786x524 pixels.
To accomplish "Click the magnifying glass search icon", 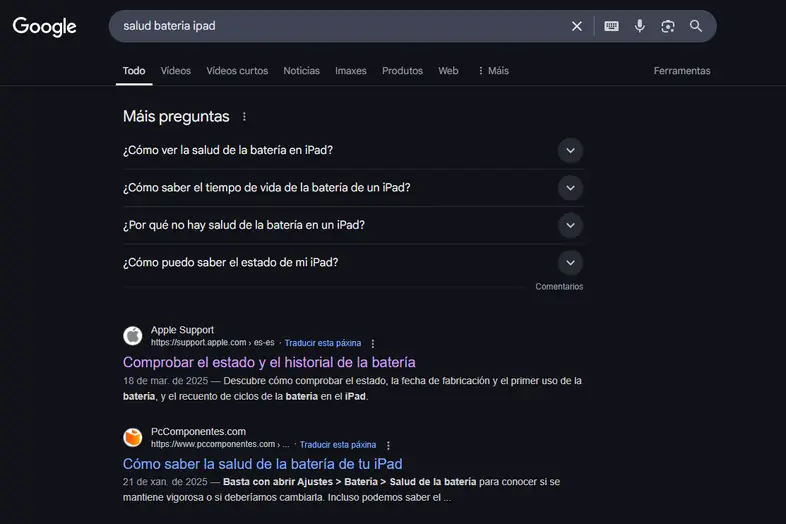I will click(696, 26).
